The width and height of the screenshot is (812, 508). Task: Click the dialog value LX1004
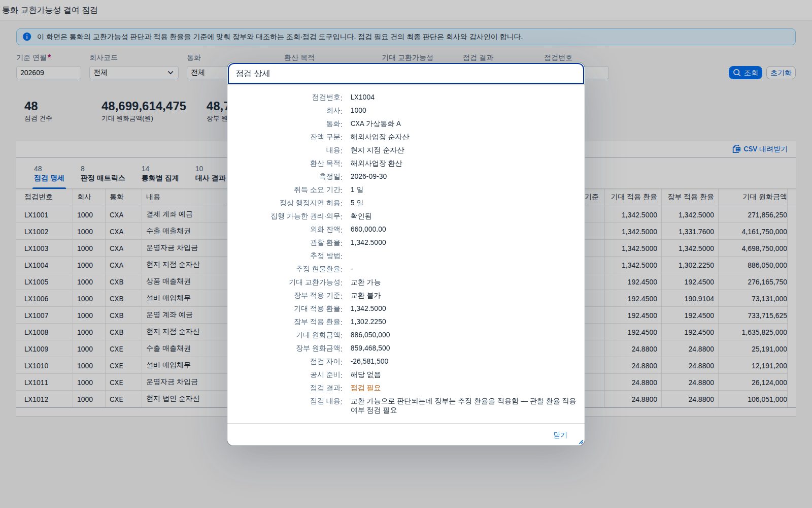point(362,97)
